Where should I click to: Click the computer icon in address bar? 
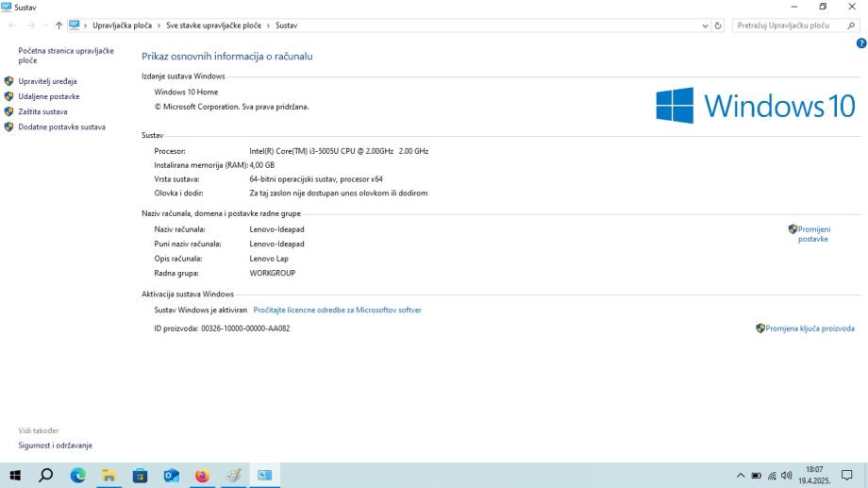click(75, 25)
